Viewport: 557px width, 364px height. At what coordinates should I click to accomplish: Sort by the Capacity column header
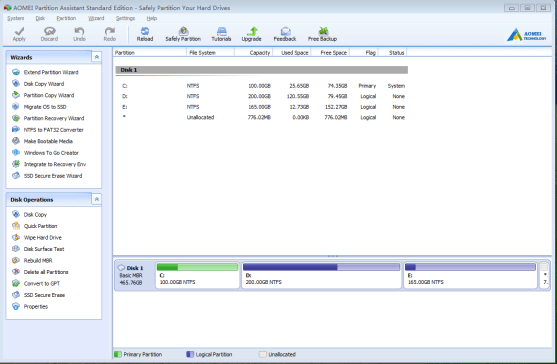click(x=253, y=53)
